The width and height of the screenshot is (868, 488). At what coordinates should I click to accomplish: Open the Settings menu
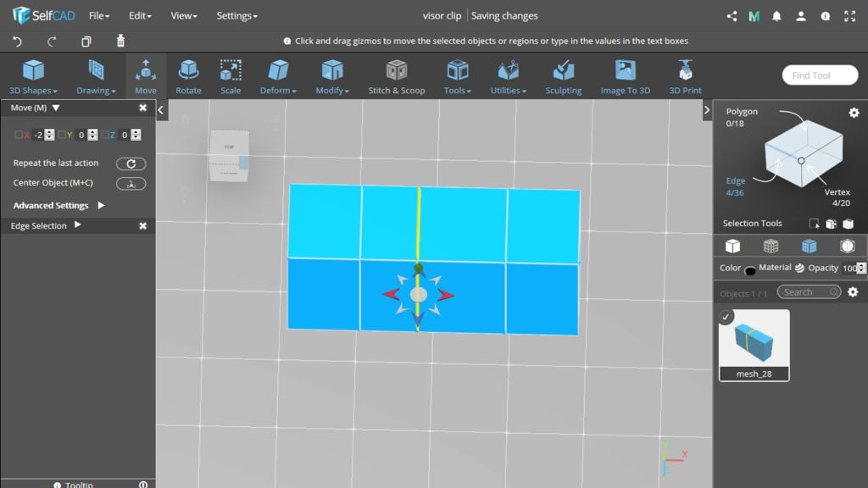pos(236,15)
